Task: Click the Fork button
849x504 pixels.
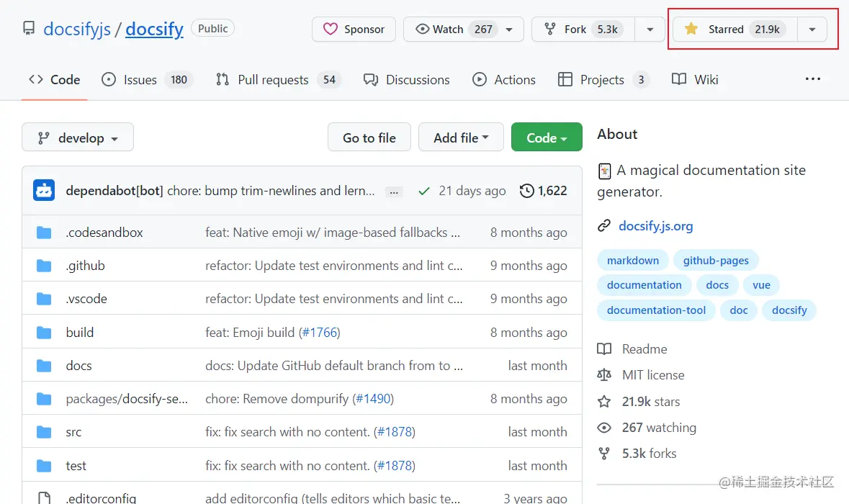Action: click(x=583, y=30)
